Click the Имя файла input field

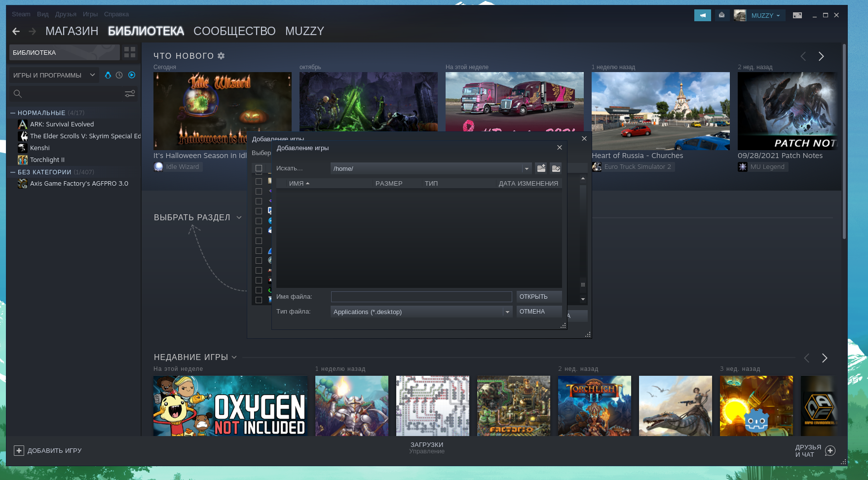tap(421, 297)
